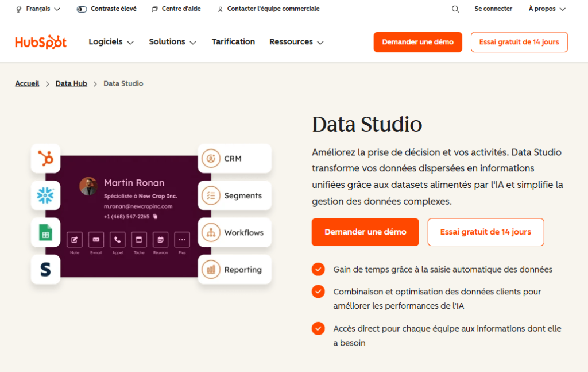Open Centre d'aide link
This screenshot has width=588, height=372.
click(181, 9)
